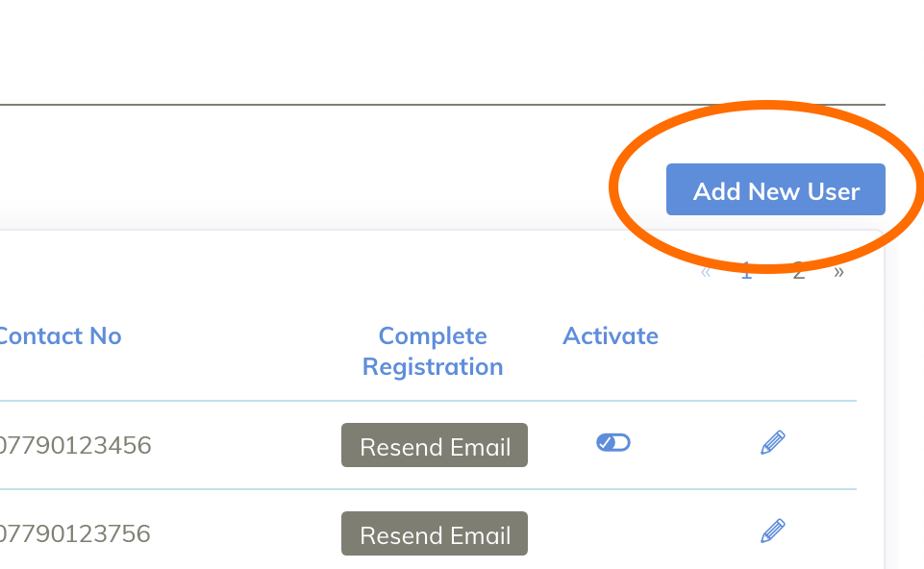This screenshot has width=924, height=569.
Task: Open page 1 in the pagination
Action: pos(746,272)
